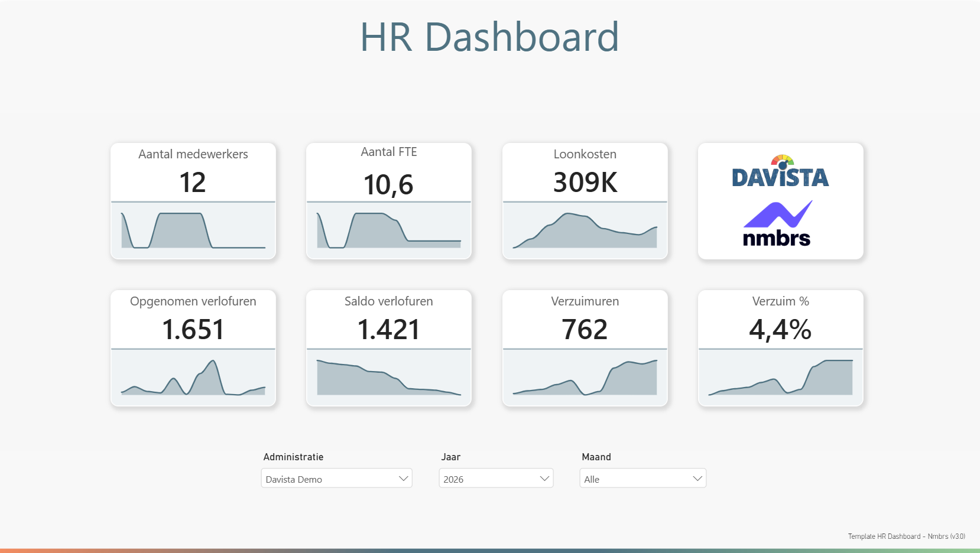Open the Administratie dropdown chevron
This screenshot has width=980, height=553.
[x=404, y=479]
